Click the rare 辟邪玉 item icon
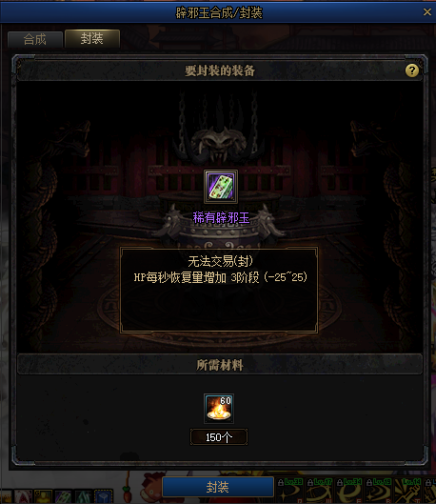Screen dimensions: 436x504 click(221, 187)
